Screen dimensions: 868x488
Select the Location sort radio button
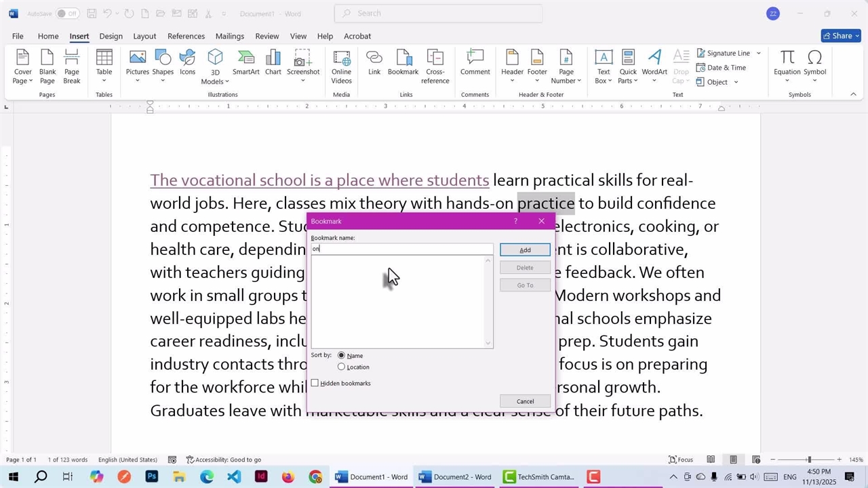click(342, 367)
